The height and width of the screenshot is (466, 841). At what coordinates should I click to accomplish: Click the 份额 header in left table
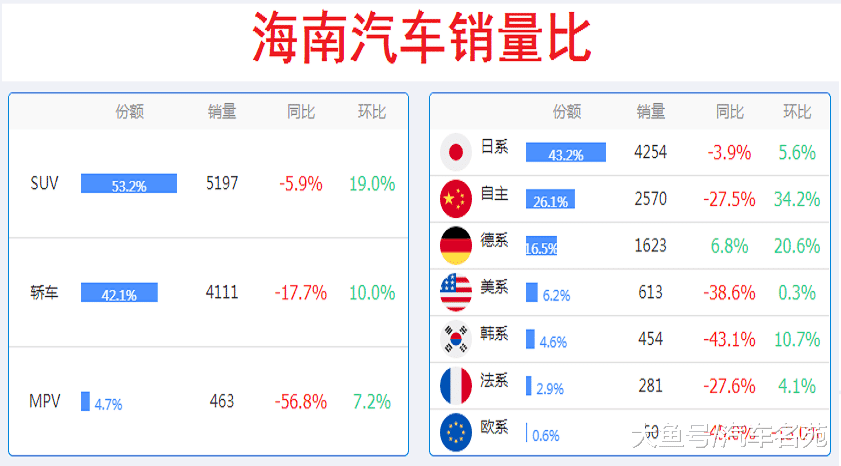coord(129,112)
